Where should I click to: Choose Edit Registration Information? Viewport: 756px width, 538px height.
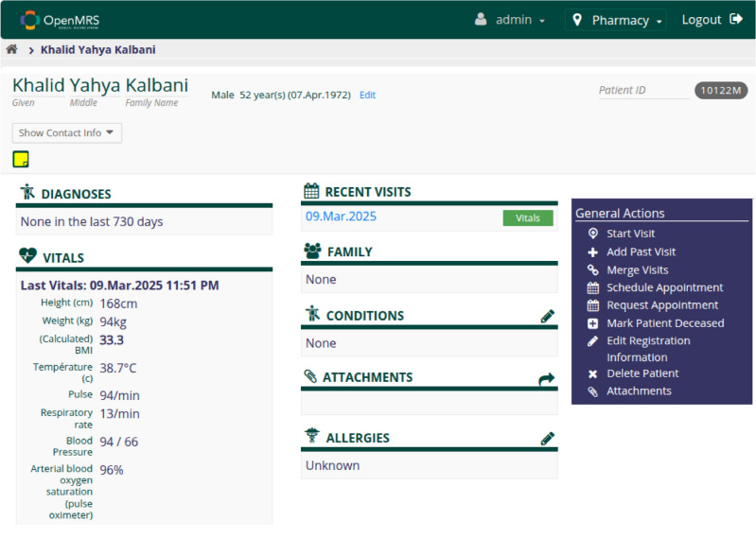[x=648, y=349]
